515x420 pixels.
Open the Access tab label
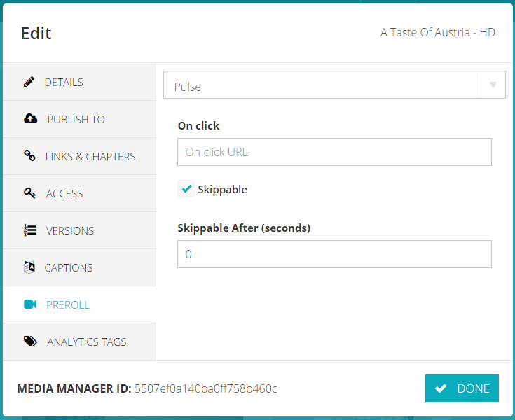(64, 193)
